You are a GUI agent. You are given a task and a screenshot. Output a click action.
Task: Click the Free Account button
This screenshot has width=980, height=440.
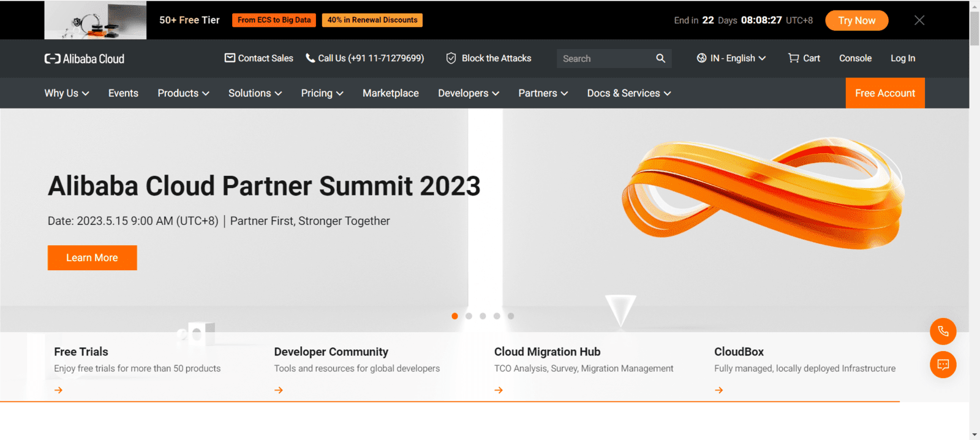(885, 93)
